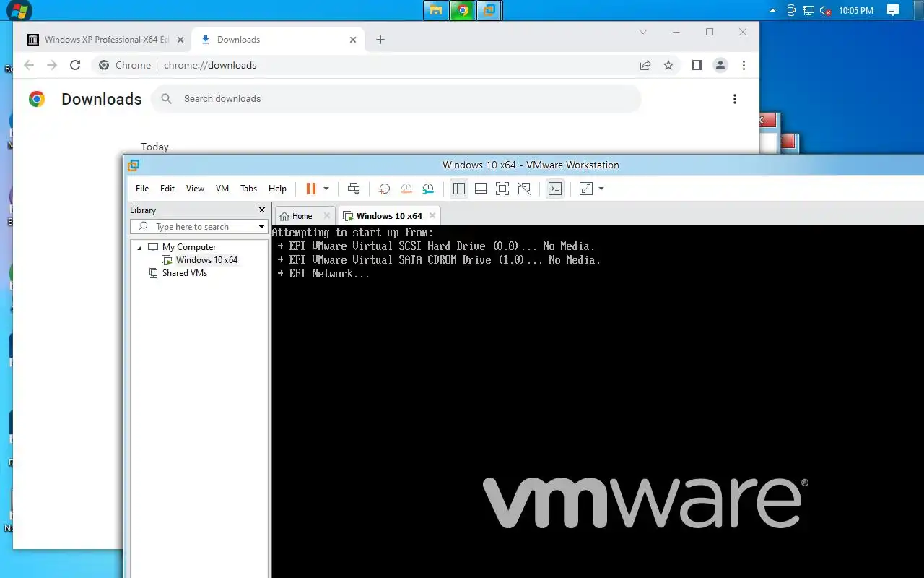924x578 pixels.
Task: Click the network tray icon
Action: [808, 10]
